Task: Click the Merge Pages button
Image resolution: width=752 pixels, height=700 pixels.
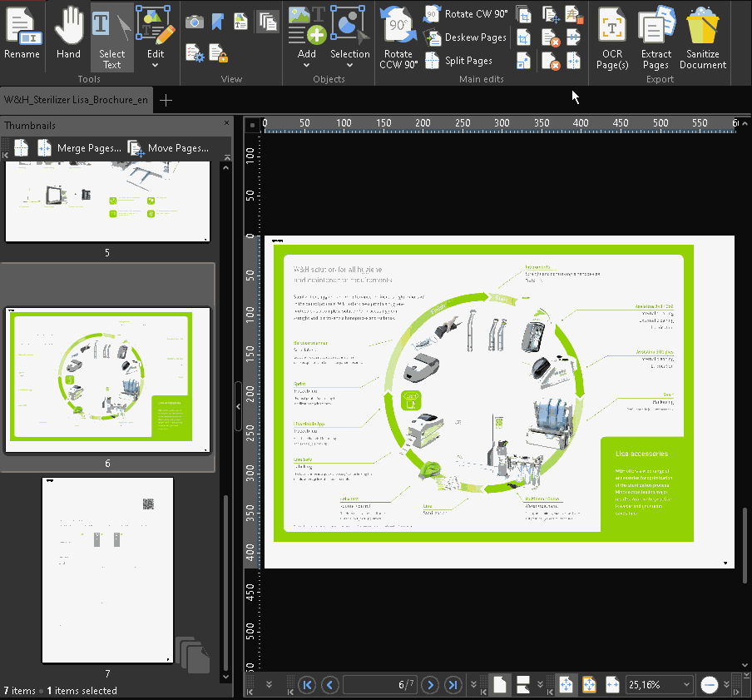Action: [83, 147]
